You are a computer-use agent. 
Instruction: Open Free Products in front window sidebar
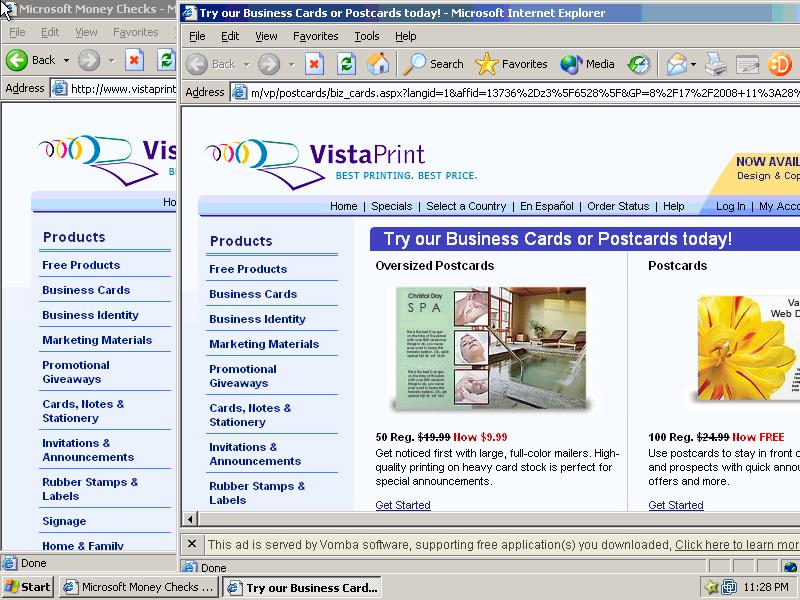248,269
